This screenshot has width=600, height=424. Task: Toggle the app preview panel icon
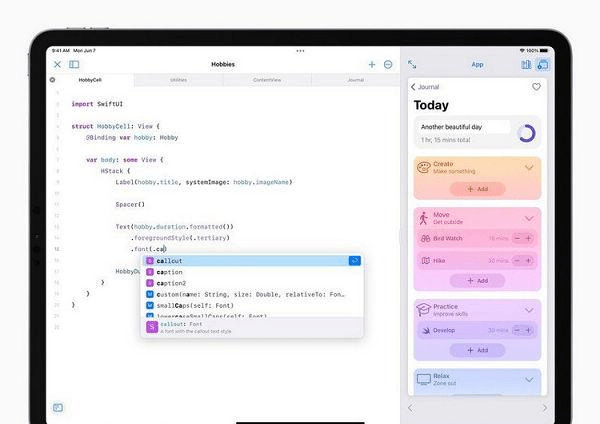543,64
